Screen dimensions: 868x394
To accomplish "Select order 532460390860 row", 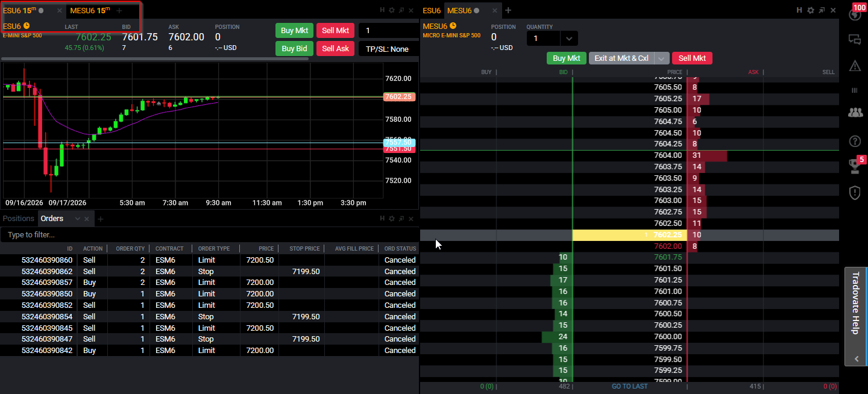I will (209, 260).
